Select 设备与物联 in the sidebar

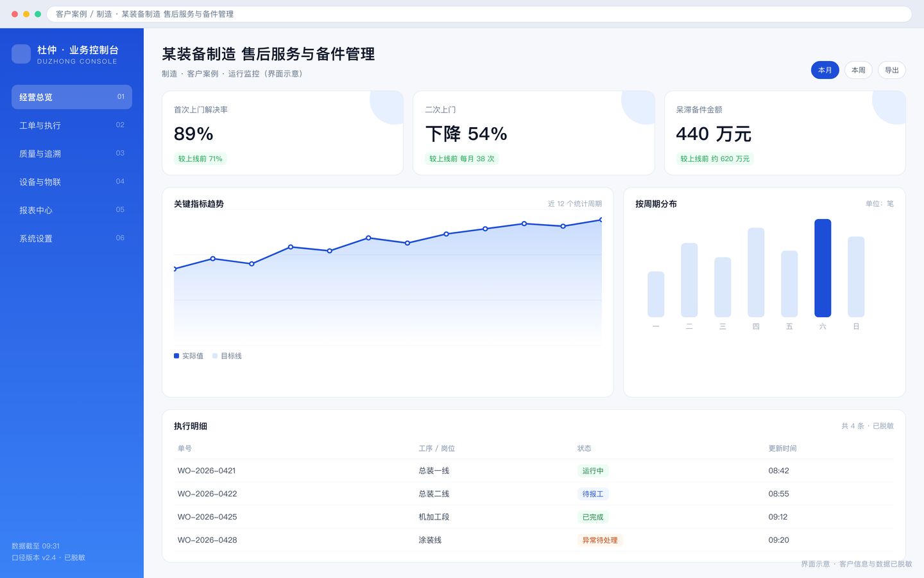coord(72,182)
